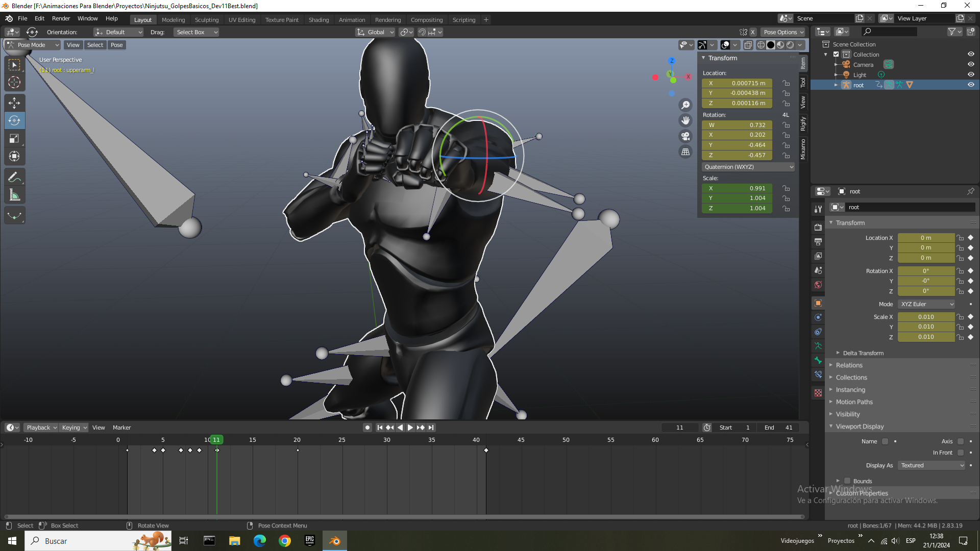Click the play animation button
Screen dimensions: 980x551
coord(410,428)
